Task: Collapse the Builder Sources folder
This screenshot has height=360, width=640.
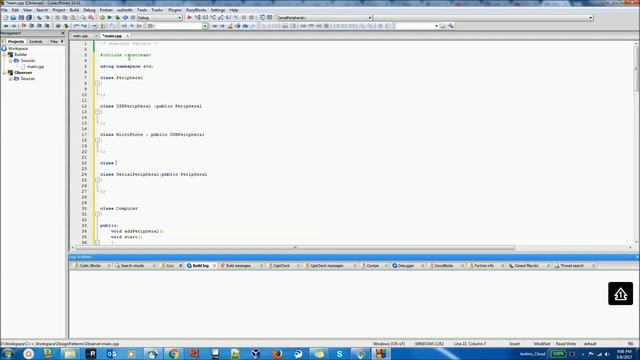Action: 11,60
